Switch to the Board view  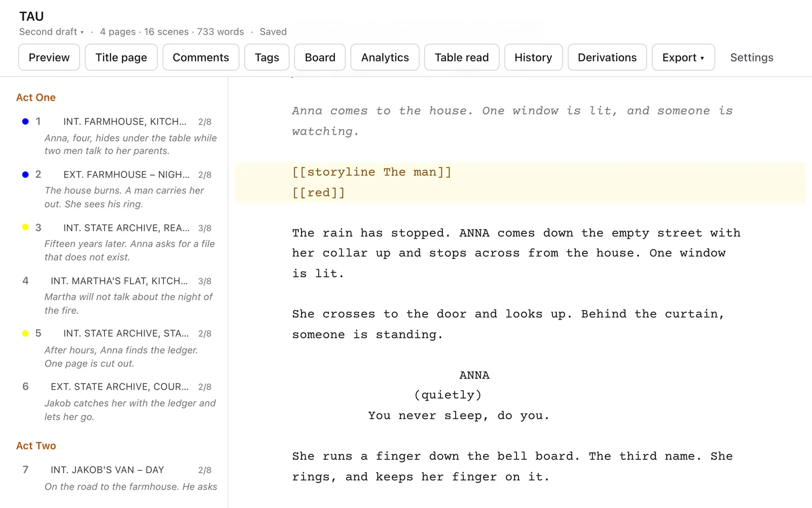tap(320, 57)
